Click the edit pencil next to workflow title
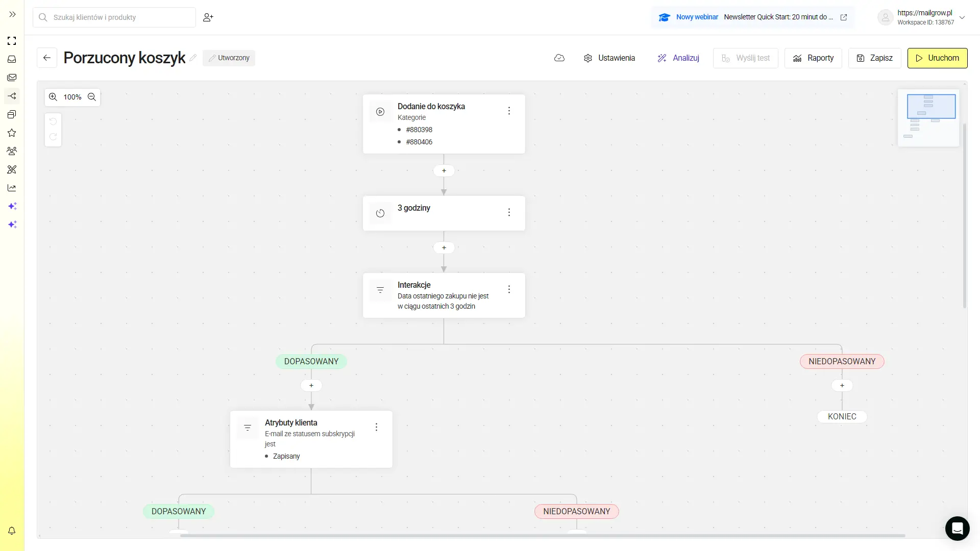Viewport: 980px width, 551px height. click(193, 58)
